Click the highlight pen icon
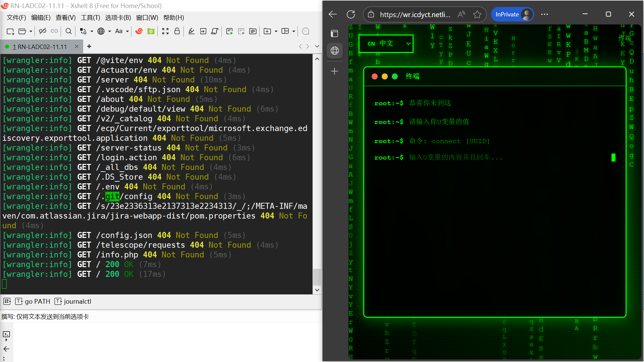This screenshot has height=362, width=644. [x=191, y=31]
